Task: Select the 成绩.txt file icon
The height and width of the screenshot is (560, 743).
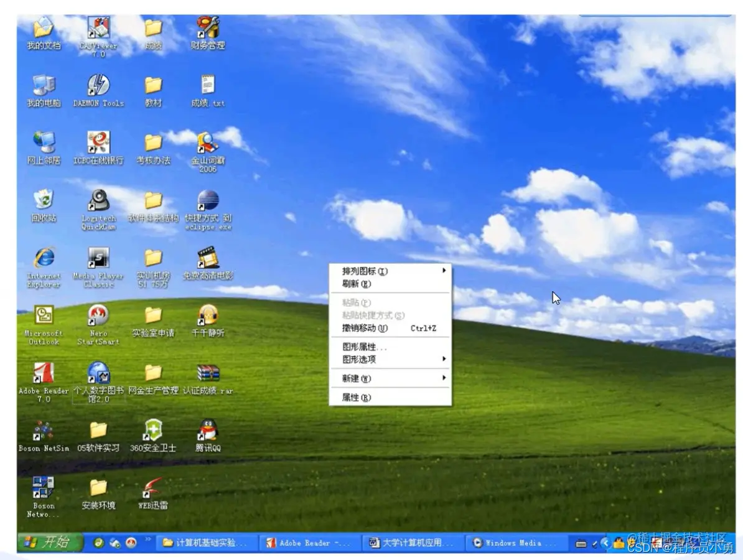Action: (x=208, y=91)
